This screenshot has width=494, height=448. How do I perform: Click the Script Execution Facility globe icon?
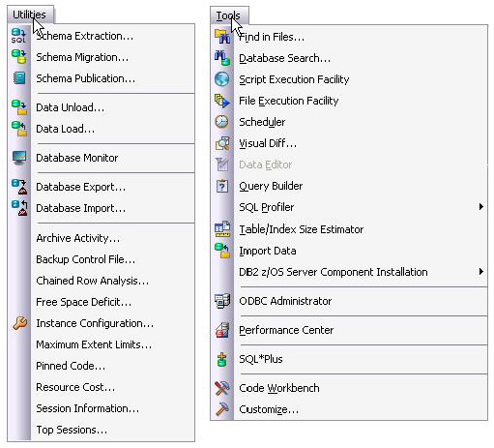click(x=222, y=79)
